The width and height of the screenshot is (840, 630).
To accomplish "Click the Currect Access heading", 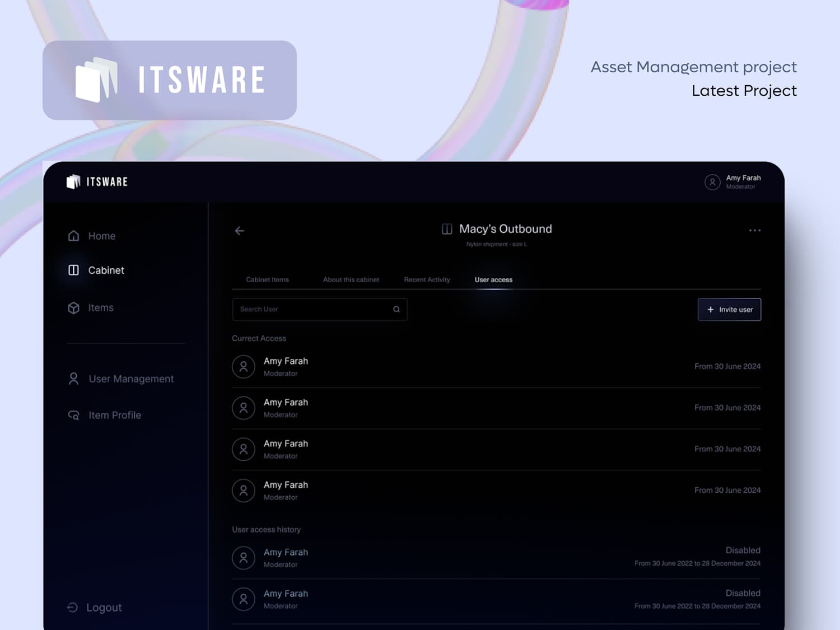I will click(259, 338).
